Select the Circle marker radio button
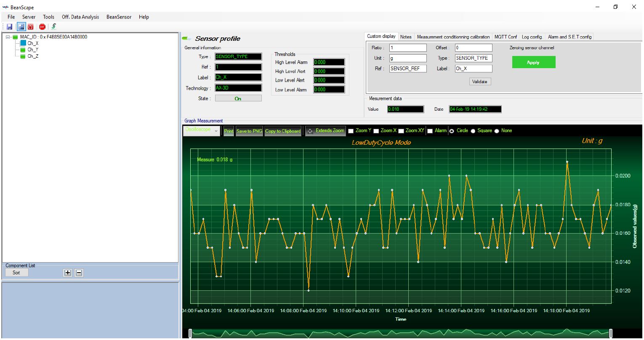The image size is (644, 340). 452,131
